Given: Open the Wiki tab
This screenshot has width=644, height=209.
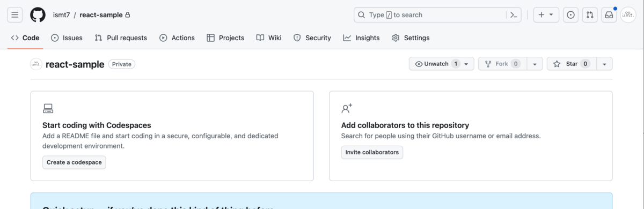Looking at the screenshot, I should (x=269, y=38).
